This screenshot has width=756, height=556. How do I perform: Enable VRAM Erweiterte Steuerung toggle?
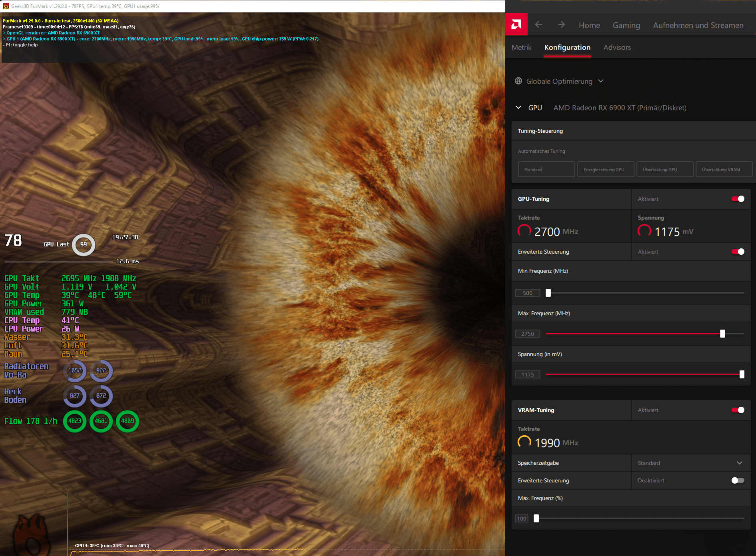738,480
